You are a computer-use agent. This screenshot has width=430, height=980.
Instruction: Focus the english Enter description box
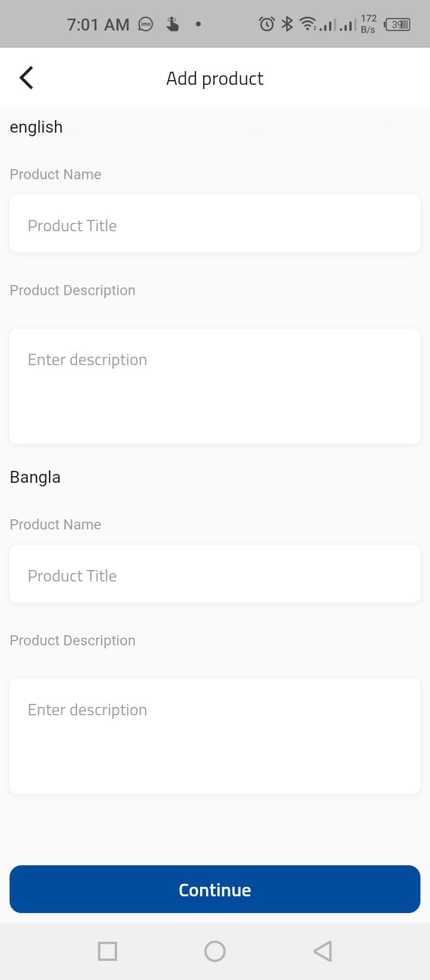tap(215, 386)
